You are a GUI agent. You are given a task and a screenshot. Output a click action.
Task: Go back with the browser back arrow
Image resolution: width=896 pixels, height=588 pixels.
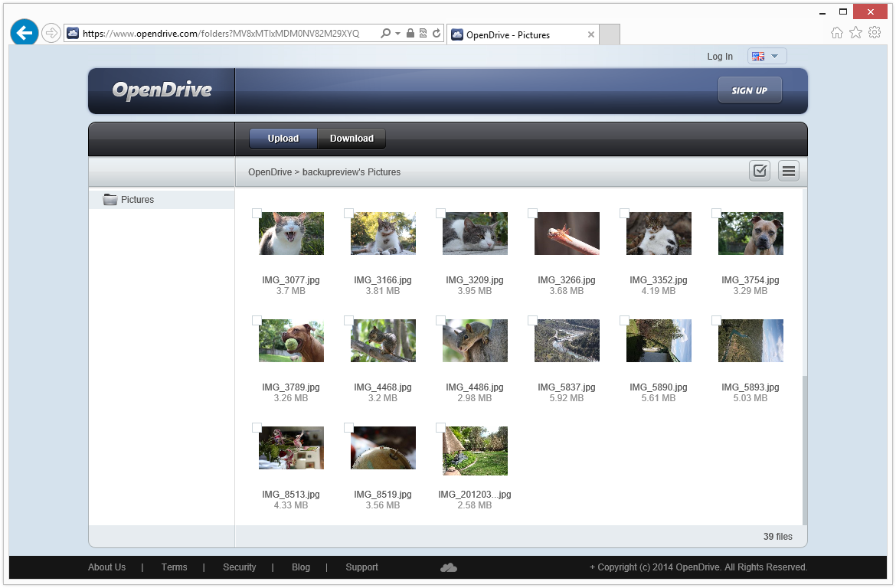[24, 33]
